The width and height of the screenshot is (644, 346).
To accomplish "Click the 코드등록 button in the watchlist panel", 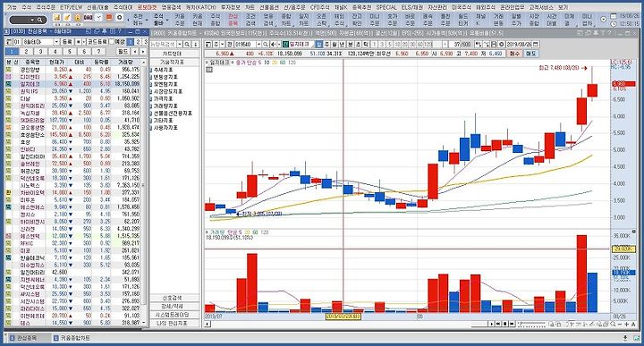I will [97, 42].
